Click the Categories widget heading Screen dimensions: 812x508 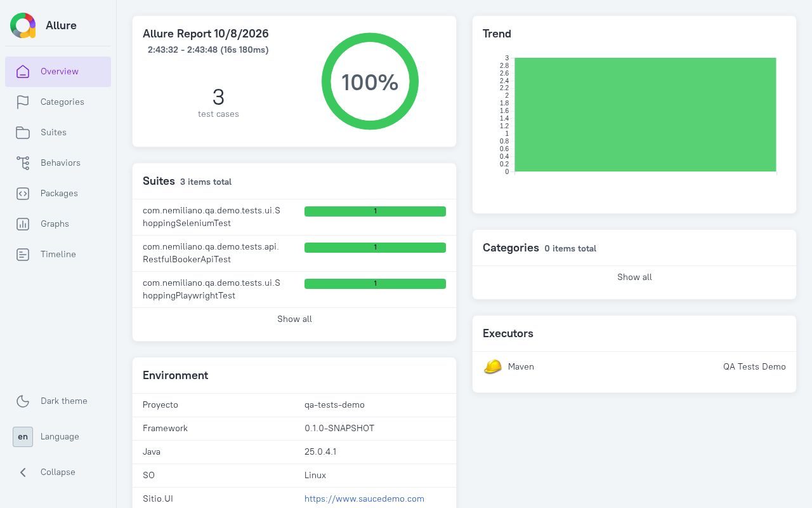pos(511,248)
